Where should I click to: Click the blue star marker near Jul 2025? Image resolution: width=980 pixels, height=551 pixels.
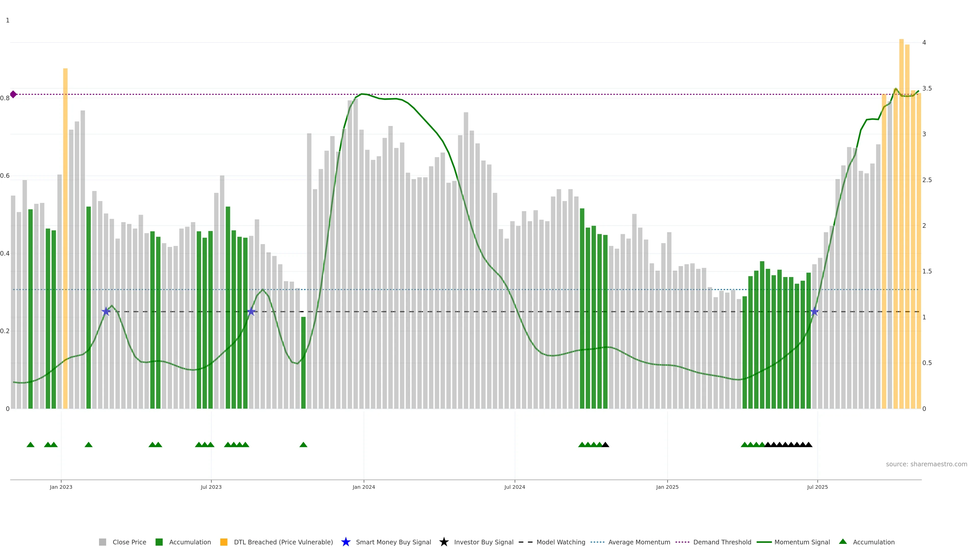click(x=814, y=311)
